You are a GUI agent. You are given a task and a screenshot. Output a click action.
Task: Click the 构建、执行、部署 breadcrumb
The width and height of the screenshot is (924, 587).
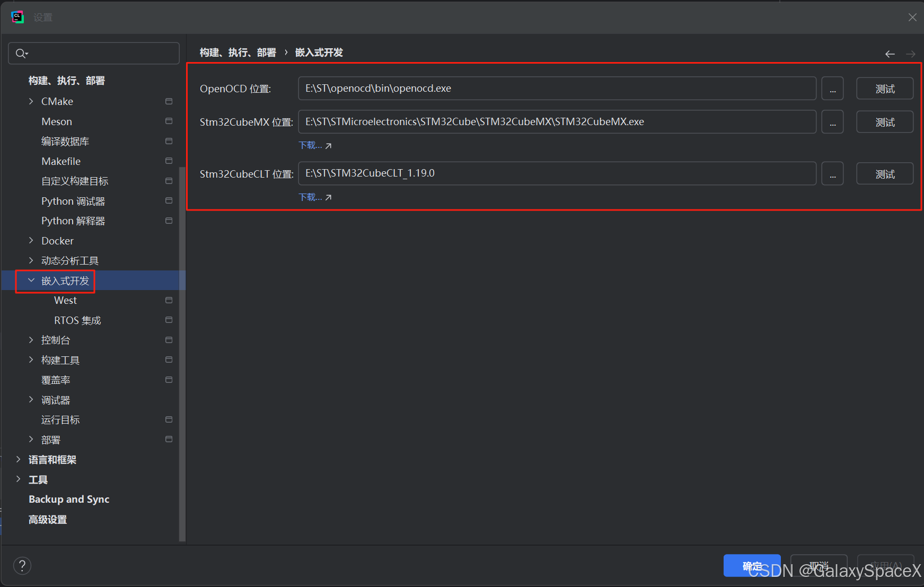237,52
